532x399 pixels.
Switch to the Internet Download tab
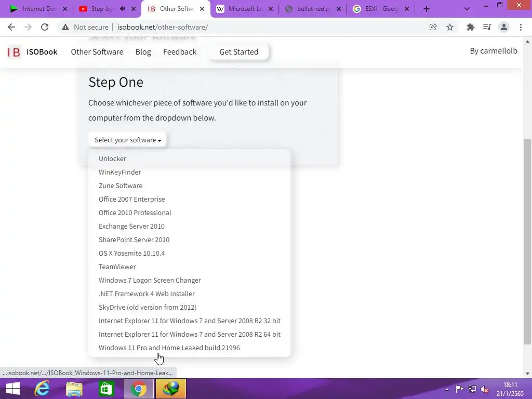pyautogui.click(x=37, y=9)
